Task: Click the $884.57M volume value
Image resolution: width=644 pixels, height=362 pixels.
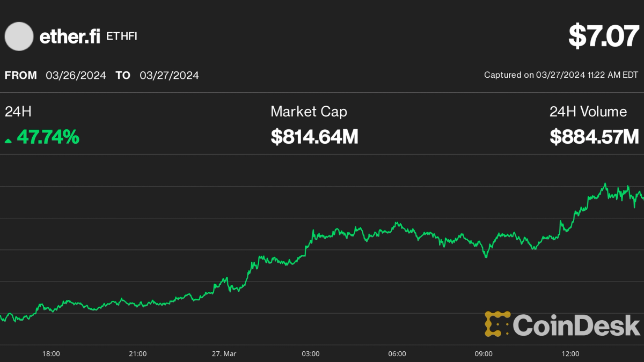Action: click(595, 137)
